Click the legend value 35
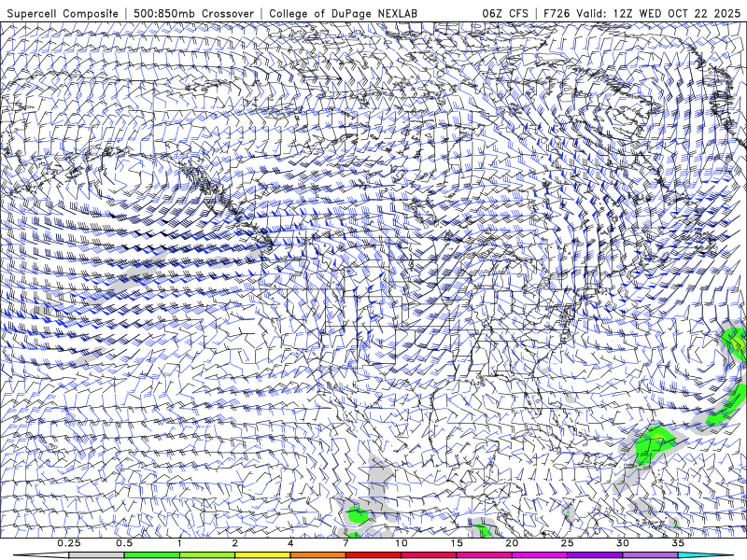This screenshot has height=560, width=747. pos(678,543)
